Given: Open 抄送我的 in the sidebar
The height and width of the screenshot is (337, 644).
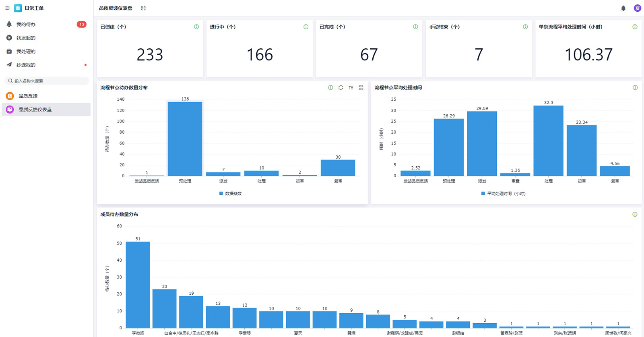Looking at the screenshot, I should pos(26,65).
